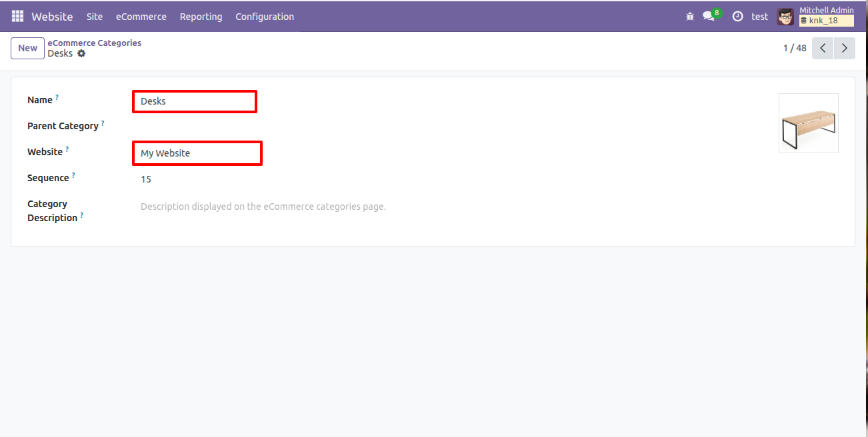Click the gear icon beside Desks
The width and height of the screenshot is (868, 437).
pos(81,53)
